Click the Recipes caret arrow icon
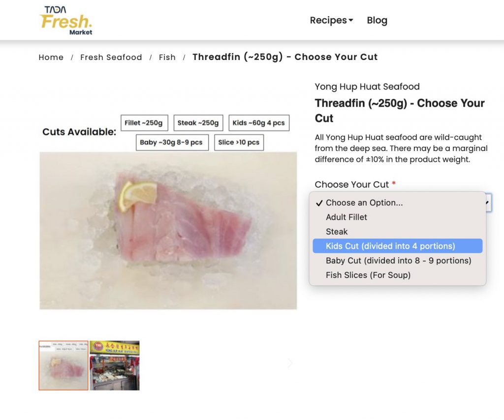504x420 pixels. click(x=350, y=20)
